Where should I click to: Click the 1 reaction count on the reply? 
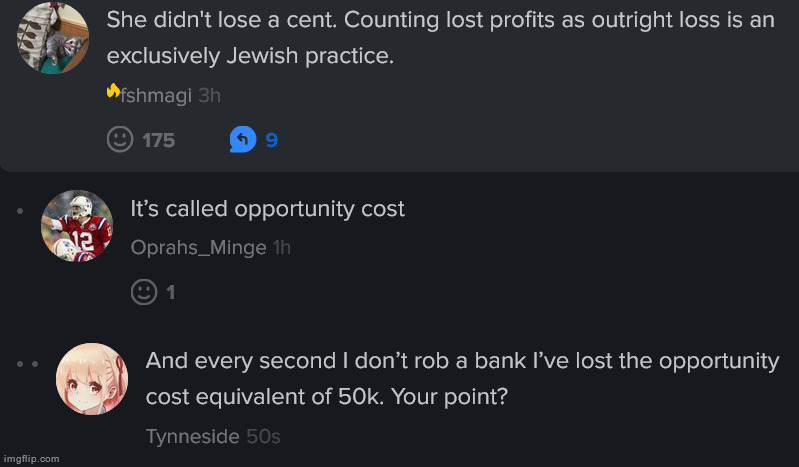tap(171, 292)
